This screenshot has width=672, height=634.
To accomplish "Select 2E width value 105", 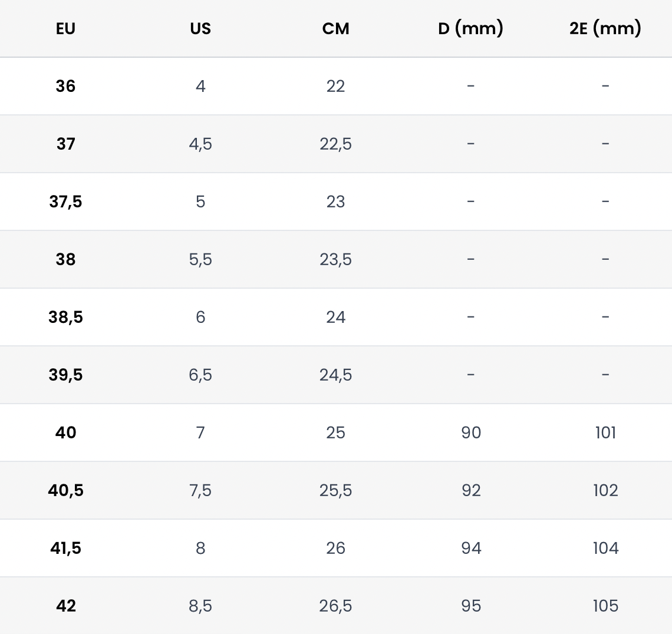I will [x=605, y=606].
